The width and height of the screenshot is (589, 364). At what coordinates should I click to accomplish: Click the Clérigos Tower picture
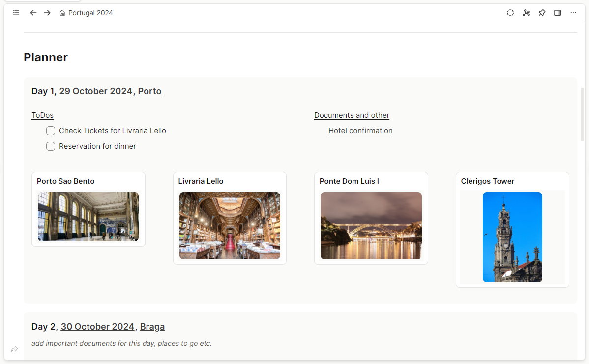[x=512, y=237]
